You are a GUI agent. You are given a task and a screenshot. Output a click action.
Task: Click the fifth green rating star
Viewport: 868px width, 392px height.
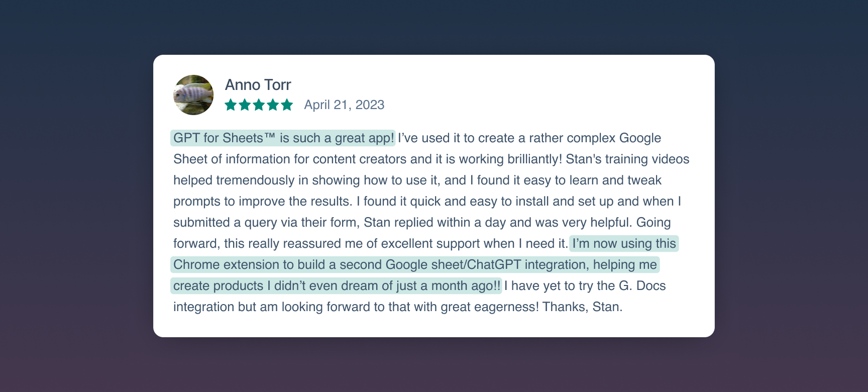[287, 105]
